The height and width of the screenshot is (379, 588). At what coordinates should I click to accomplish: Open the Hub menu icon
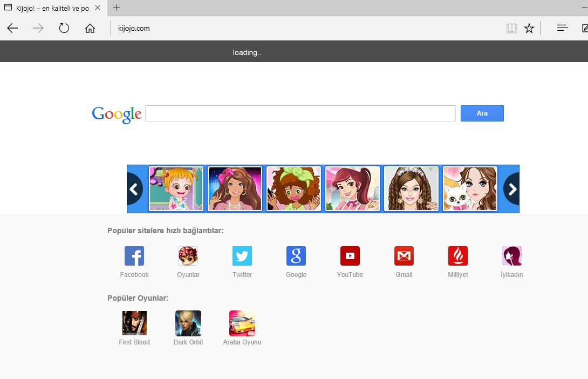pyautogui.click(x=562, y=28)
